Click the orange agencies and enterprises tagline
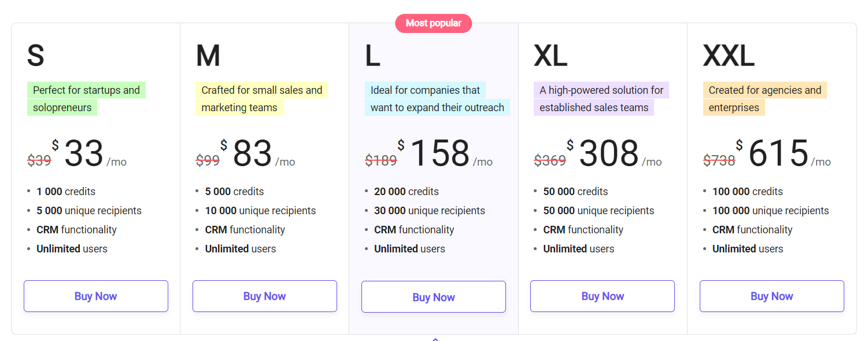Screen dimensions: 868x341 pyautogui.click(x=765, y=99)
